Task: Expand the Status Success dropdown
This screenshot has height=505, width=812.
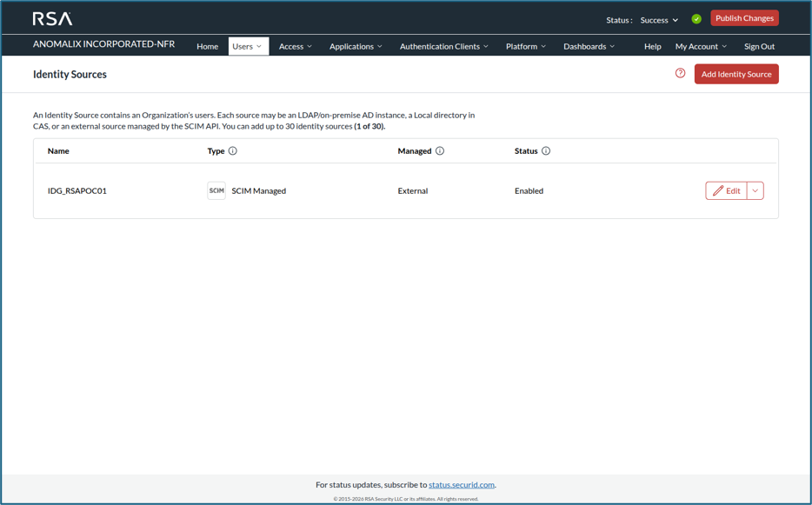Action: 659,20
